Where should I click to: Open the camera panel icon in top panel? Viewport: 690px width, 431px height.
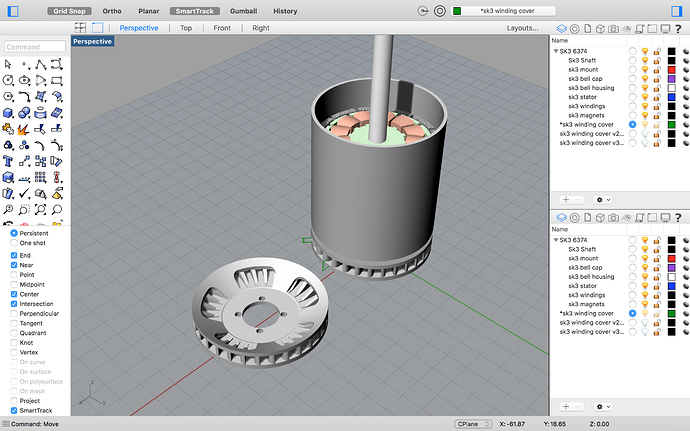click(x=612, y=28)
